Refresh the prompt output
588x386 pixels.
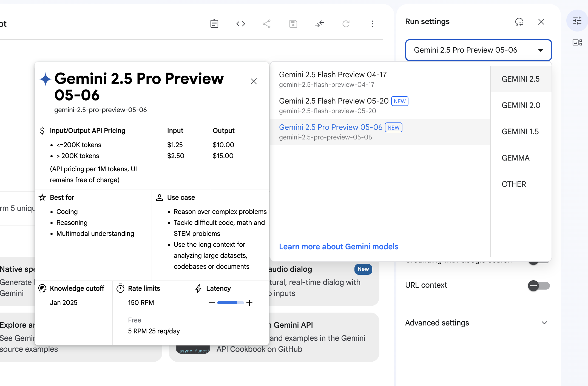(346, 24)
